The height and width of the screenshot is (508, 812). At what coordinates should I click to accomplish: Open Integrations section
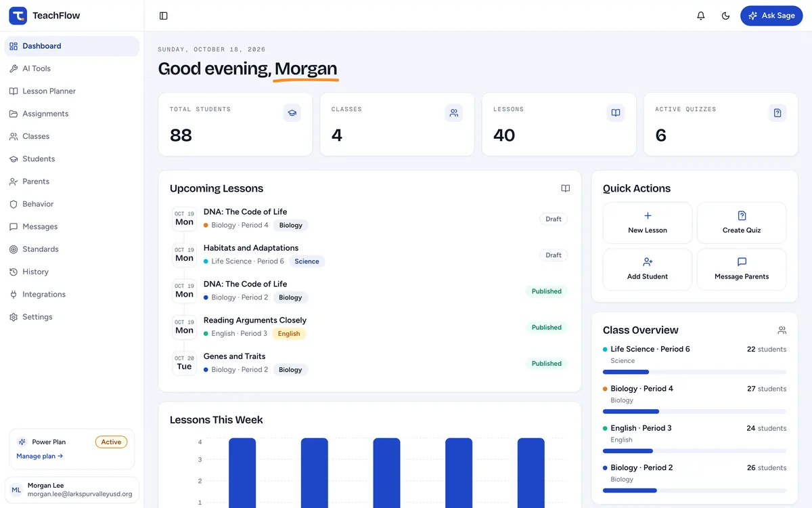72,295
